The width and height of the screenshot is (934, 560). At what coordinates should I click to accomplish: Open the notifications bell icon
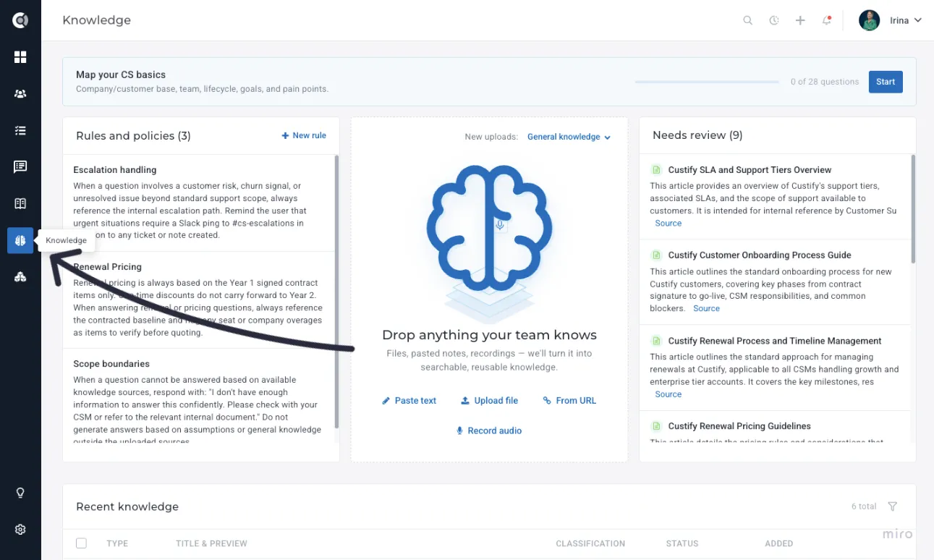(826, 20)
